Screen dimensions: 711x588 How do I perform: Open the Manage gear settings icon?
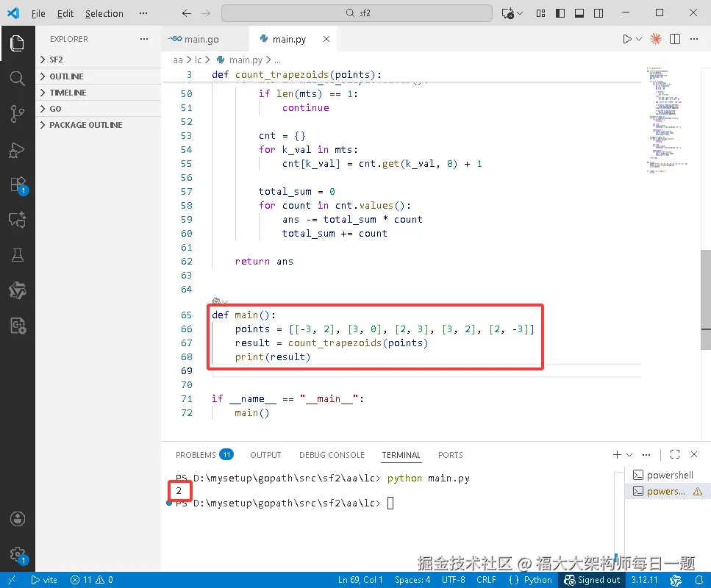tap(18, 554)
